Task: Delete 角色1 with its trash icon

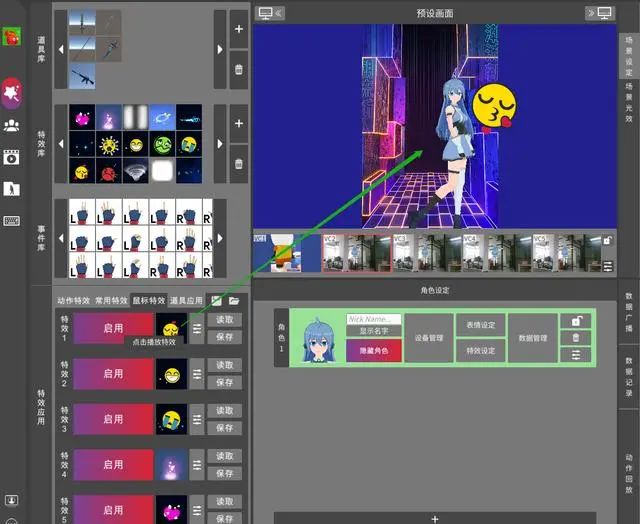Action: tap(576, 338)
